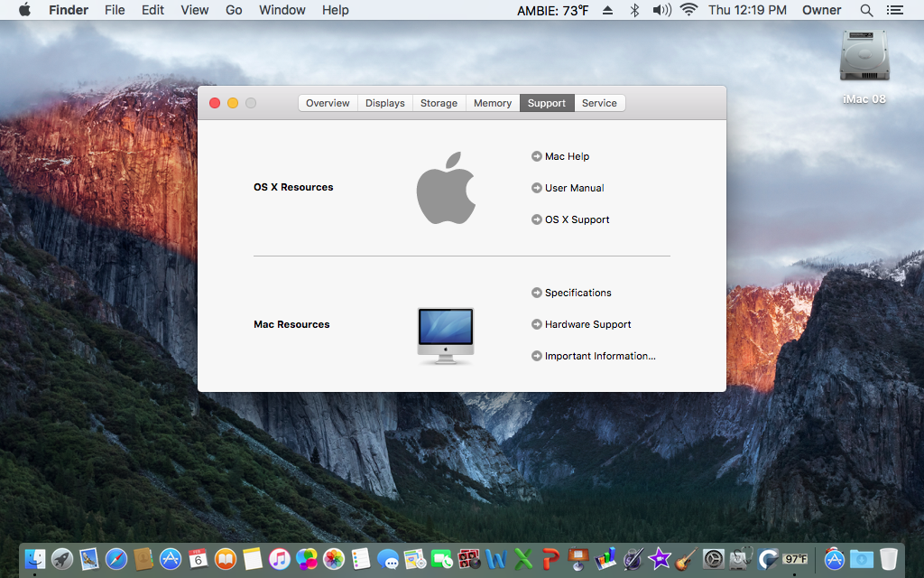Open the Downloads folder stack in dock

click(861, 558)
